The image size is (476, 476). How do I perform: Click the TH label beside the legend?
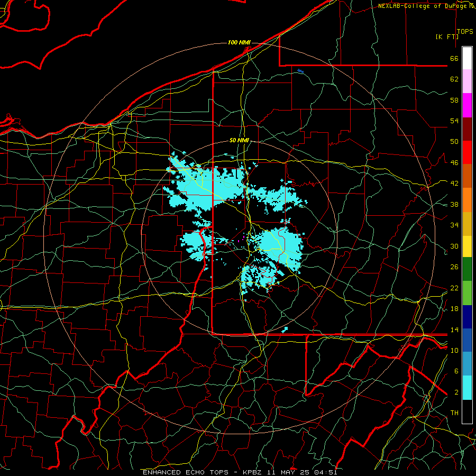[454, 413]
